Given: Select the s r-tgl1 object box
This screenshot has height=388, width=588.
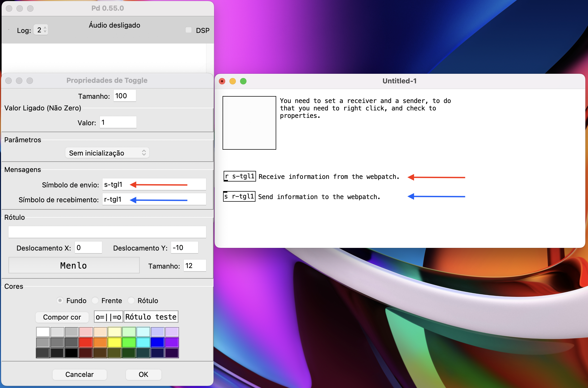Looking at the screenshot, I should tap(239, 196).
